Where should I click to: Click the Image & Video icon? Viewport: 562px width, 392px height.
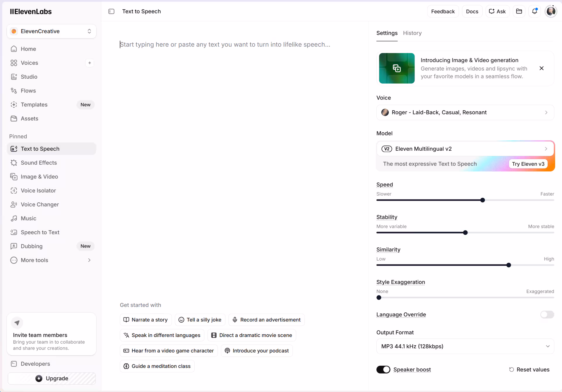pyautogui.click(x=14, y=177)
